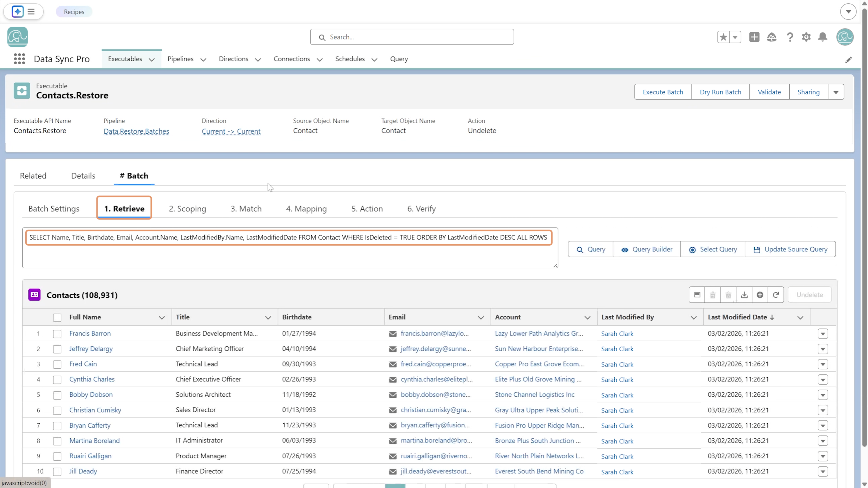Toggle the select-all checkbox in the table header
The image size is (868, 488).
click(57, 317)
